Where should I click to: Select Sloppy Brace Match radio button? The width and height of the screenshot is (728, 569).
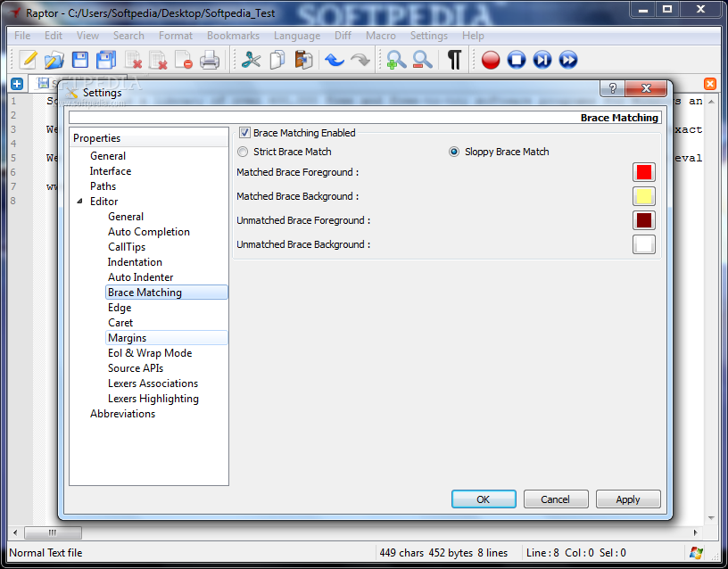pos(454,152)
